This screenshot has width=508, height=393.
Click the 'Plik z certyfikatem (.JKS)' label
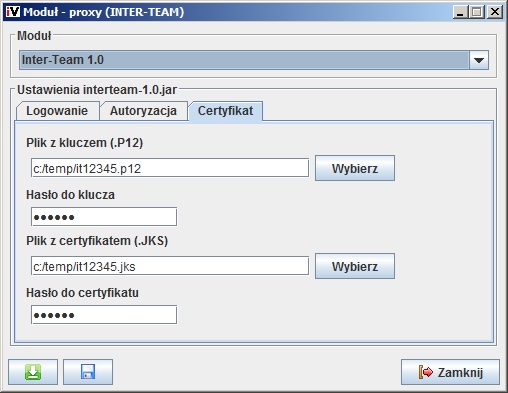point(97,241)
